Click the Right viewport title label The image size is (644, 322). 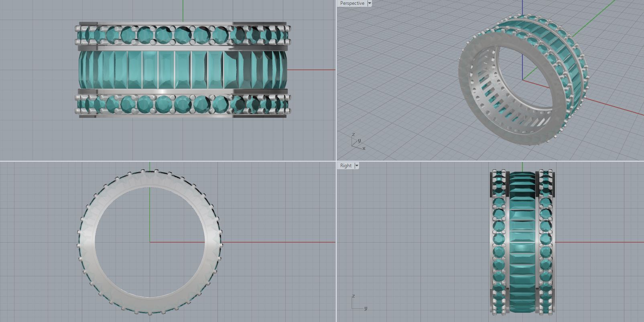tap(346, 166)
